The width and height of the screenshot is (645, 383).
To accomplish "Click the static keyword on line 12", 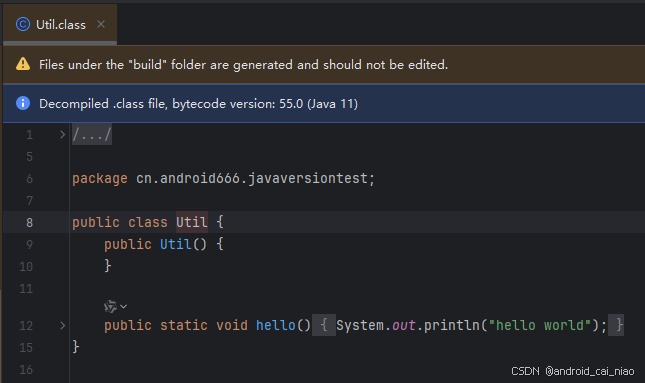I will point(183,325).
